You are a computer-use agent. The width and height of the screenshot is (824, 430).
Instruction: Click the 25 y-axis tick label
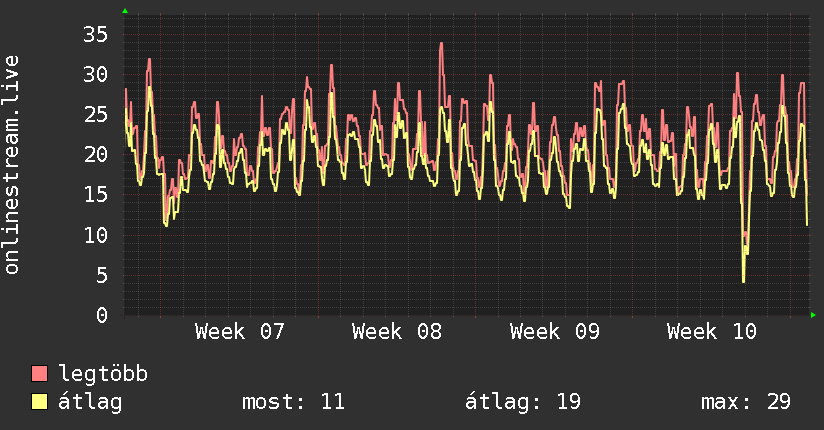pyautogui.click(x=96, y=115)
